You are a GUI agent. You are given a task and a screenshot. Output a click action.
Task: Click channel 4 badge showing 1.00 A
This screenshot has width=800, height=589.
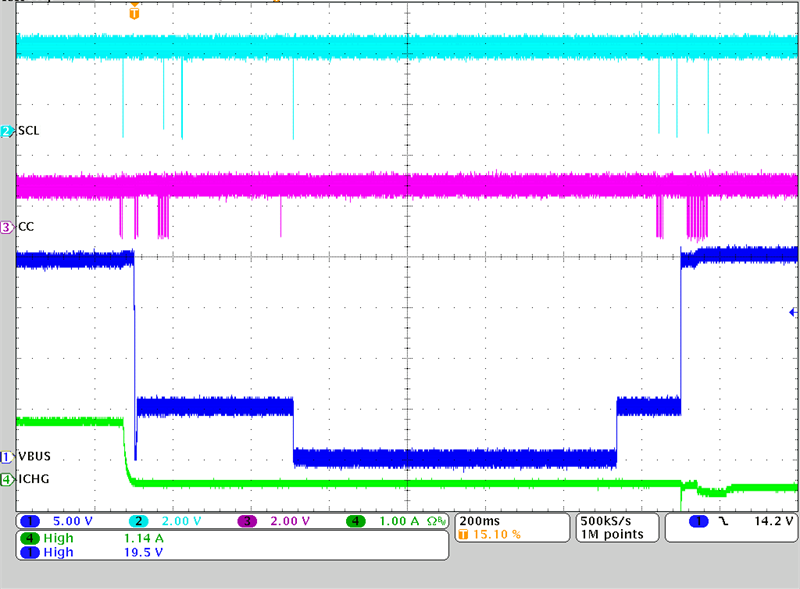coord(356,522)
